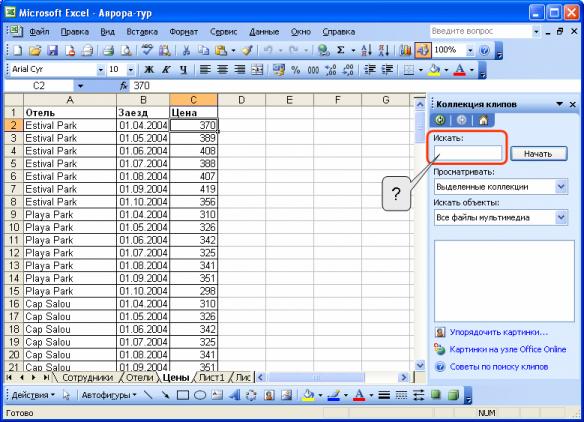This screenshot has height=422, width=584.
Task: Paste with the clipboard icon
Action: 221,50
